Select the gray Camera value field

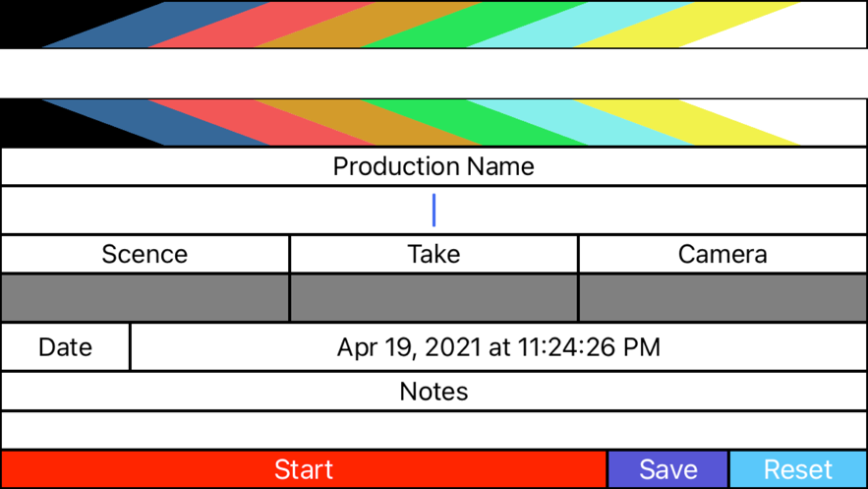click(x=723, y=298)
